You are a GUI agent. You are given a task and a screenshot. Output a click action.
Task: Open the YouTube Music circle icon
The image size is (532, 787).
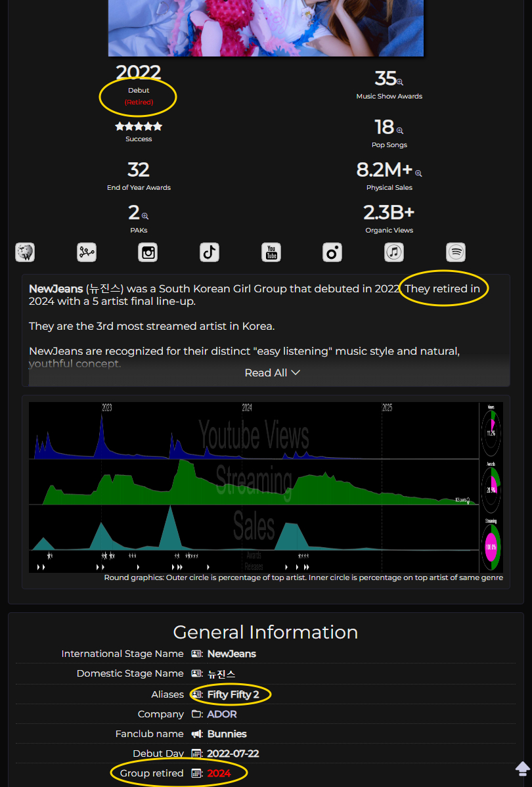coord(332,252)
